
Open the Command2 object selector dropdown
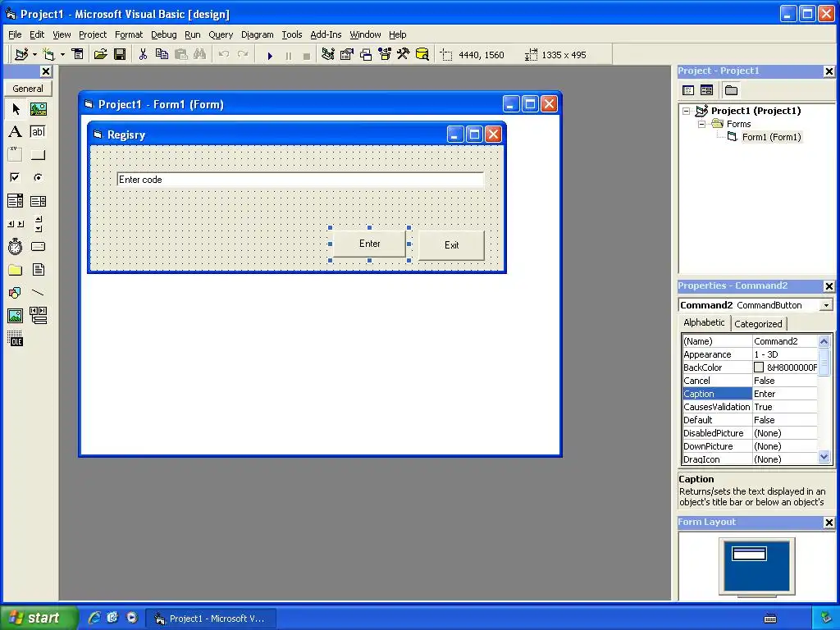pyautogui.click(x=826, y=305)
